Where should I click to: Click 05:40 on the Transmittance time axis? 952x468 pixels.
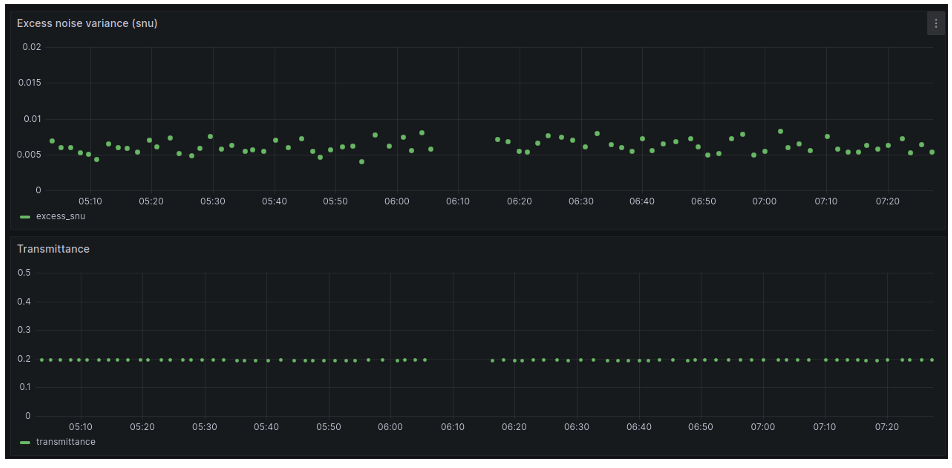coord(266,427)
